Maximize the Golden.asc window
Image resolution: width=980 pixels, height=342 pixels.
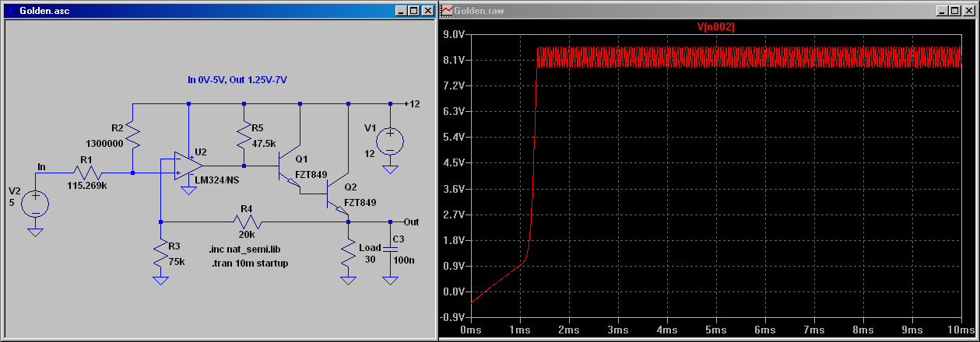click(x=413, y=11)
